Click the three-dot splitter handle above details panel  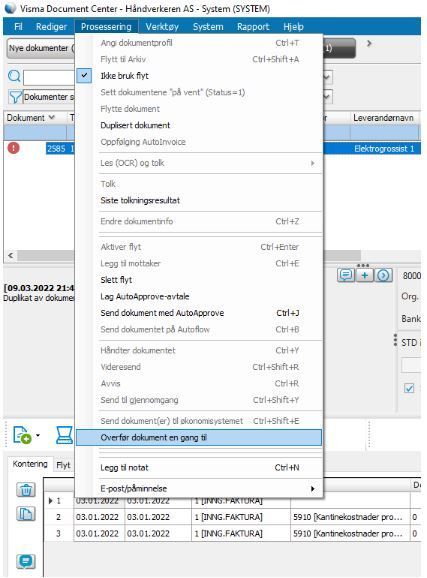363,265
